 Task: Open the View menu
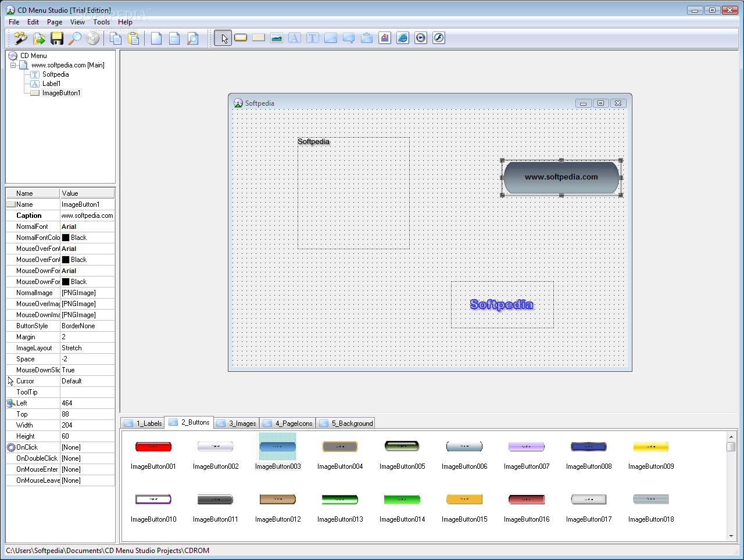[77, 22]
